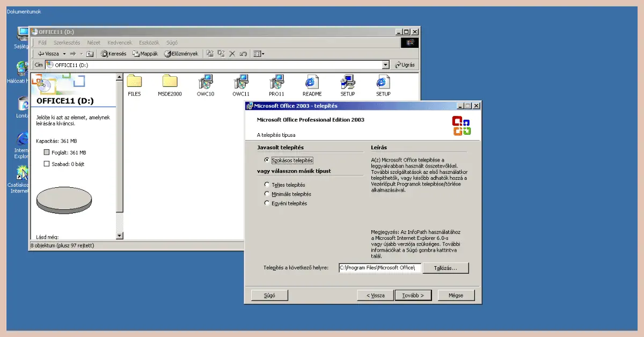644x337 pixels.
Task: Open the Eszközök menu
Action: click(x=148, y=42)
